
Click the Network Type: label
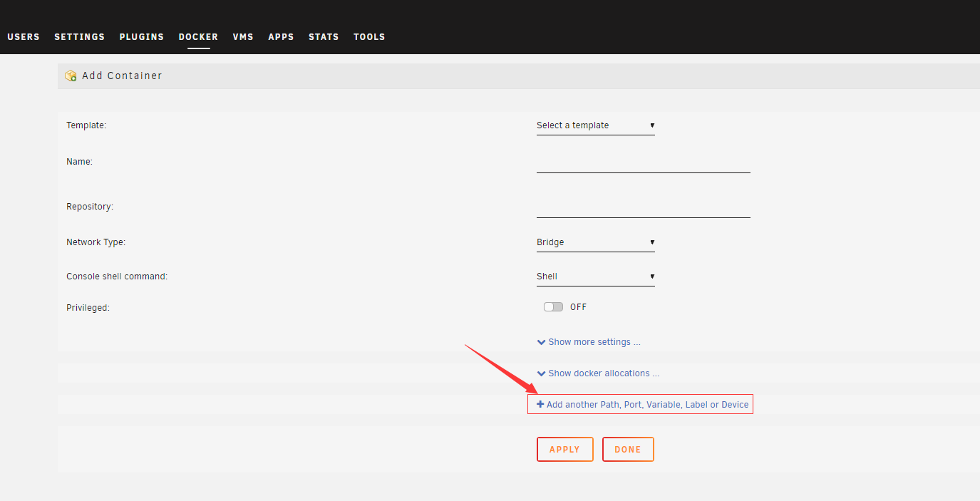pos(96,242)
